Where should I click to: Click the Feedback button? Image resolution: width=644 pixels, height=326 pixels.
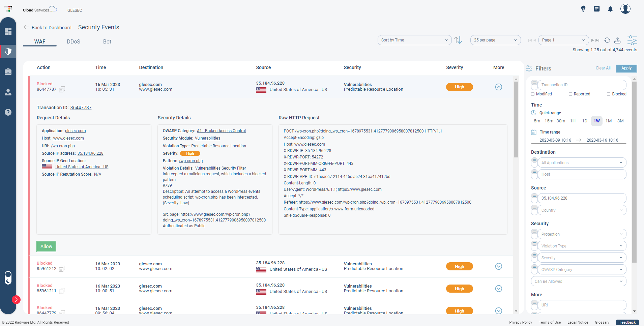coord(627,322)
